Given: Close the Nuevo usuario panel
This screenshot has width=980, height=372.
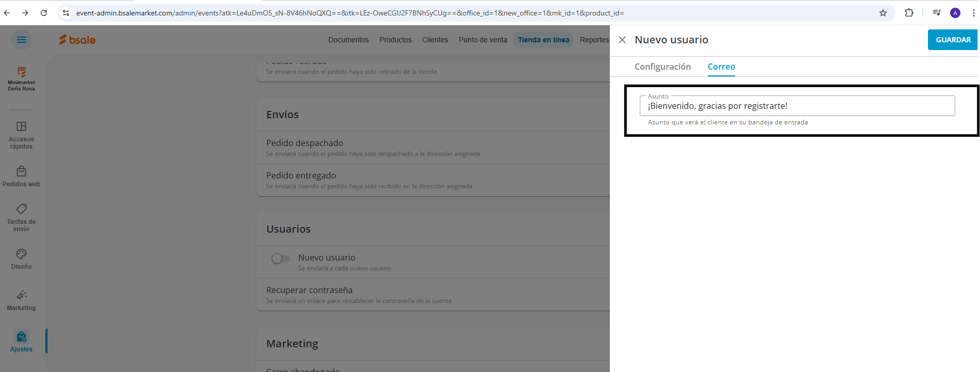Looking at the screenshot, I should point(622,40).
